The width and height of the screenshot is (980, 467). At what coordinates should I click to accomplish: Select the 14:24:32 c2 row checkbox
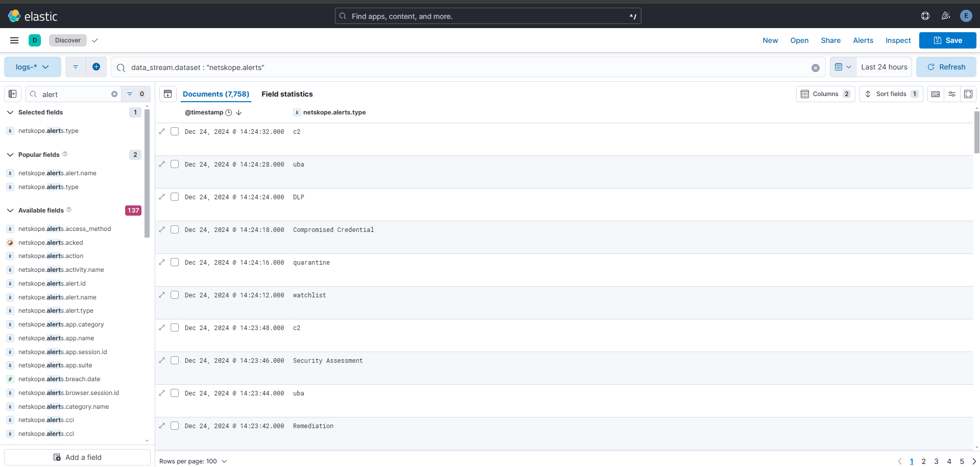[x=175, y=131]
